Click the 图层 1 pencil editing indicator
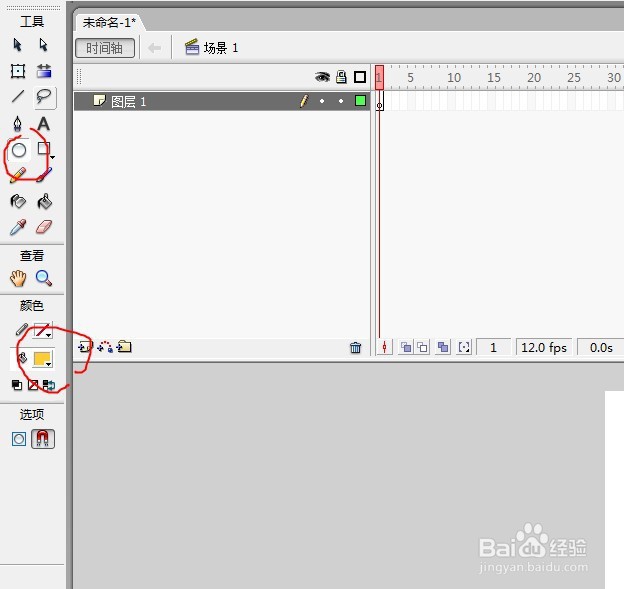The height and width of the screenshot is (589, 624). point(304,101)
